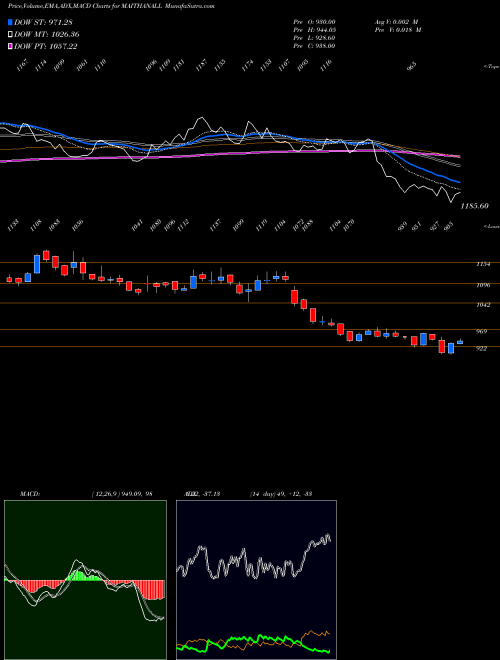
Task: Click the '<Tops' row label
Action: tap(491, 67)
